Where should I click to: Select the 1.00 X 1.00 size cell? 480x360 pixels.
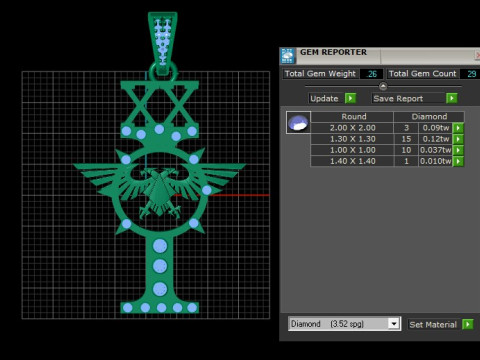click(352, 150)
